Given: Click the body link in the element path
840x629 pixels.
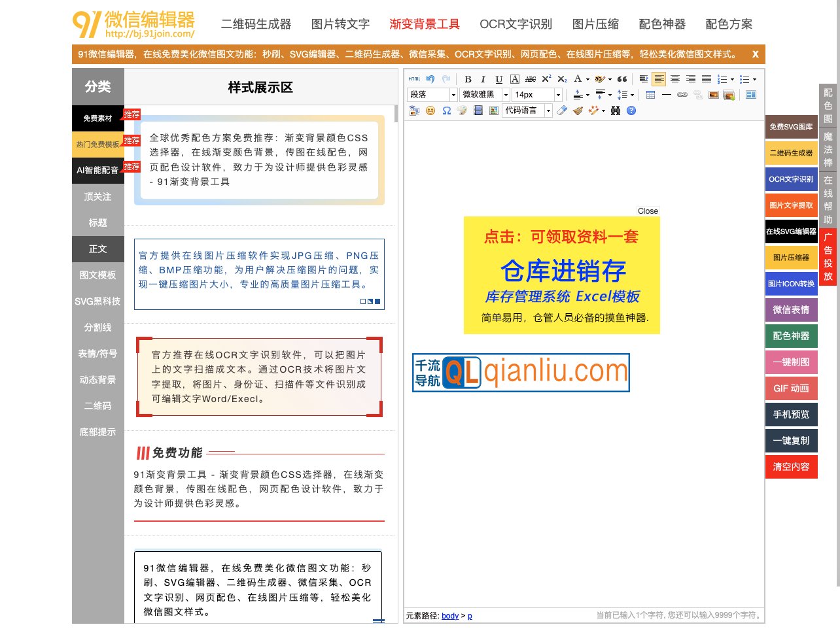Looking at the screenshot, I should (449, 615).
